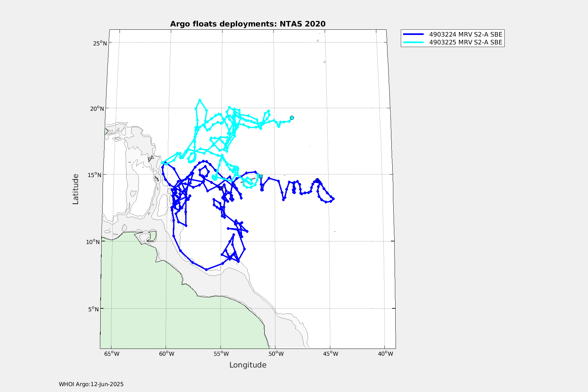Click the 25°N latitude tick label
The height and width of the screenshot is (392, 588).
(100, 43)
